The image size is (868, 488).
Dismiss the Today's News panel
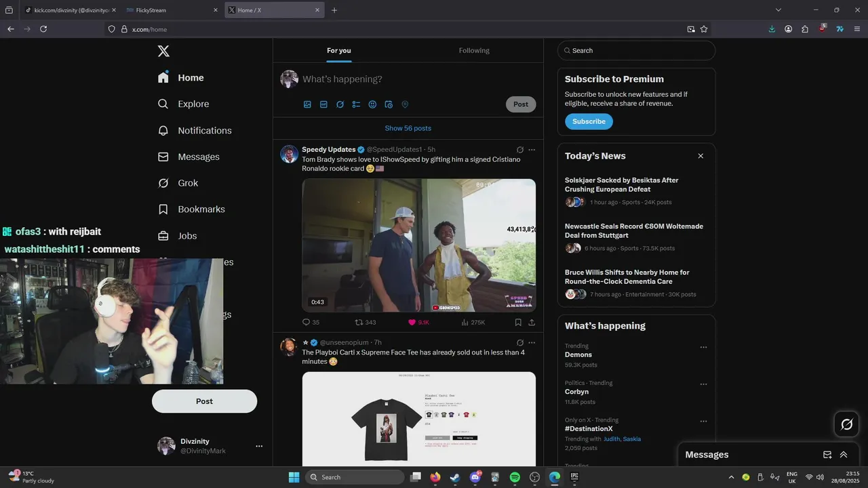[701, 156]
